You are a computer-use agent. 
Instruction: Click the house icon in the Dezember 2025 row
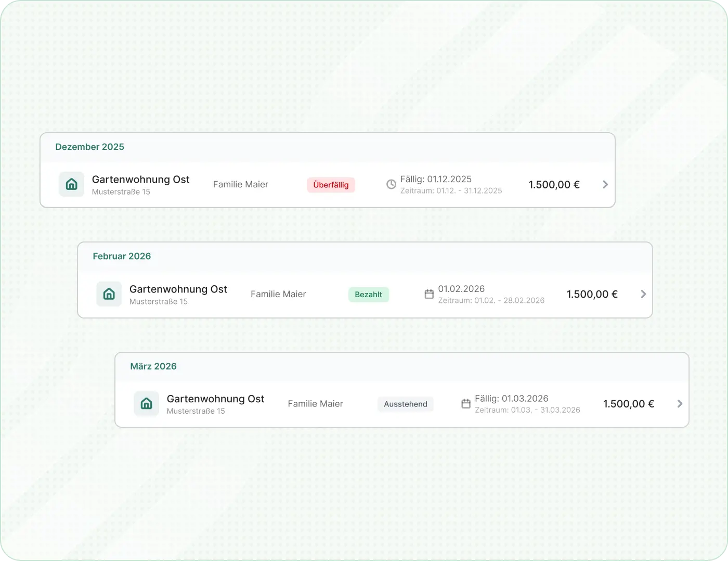tap(72, 184)
